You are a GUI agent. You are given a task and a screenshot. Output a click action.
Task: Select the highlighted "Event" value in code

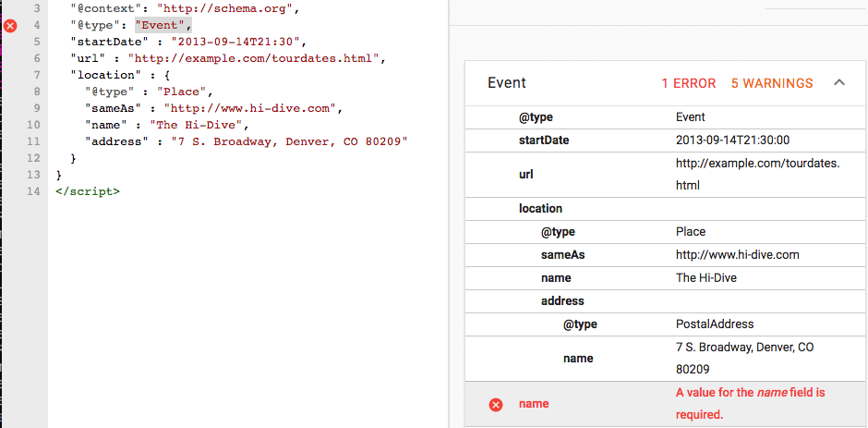[x=163, y=25]
